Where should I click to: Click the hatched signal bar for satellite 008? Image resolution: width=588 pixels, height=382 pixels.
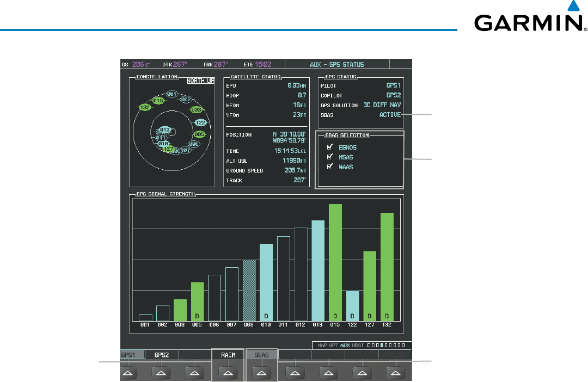coord(249,291)
